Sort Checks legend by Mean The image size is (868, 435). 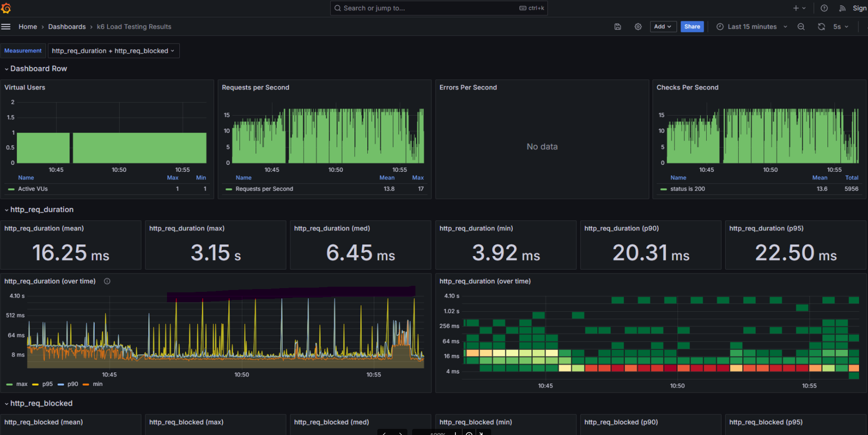[820, 177]
